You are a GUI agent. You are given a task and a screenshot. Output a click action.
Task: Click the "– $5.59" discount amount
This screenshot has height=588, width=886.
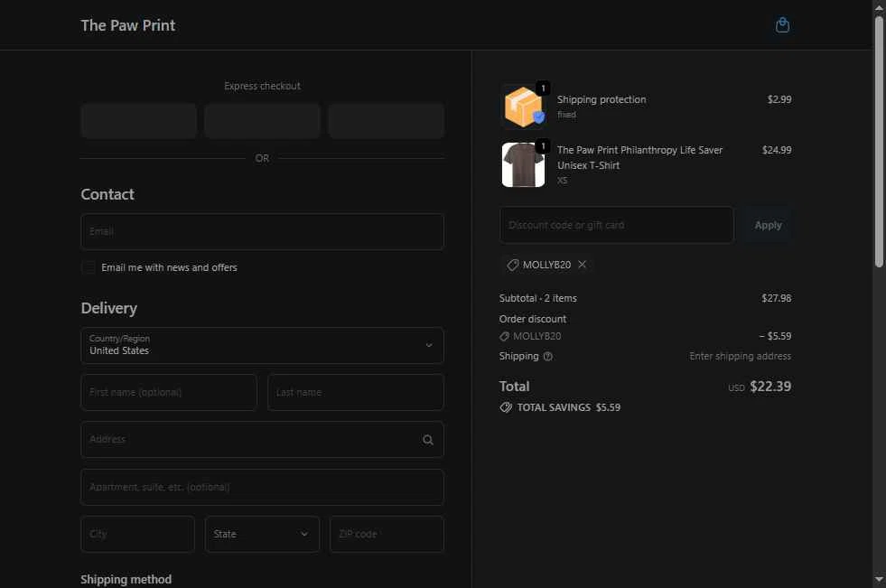[x=775, y=336]
